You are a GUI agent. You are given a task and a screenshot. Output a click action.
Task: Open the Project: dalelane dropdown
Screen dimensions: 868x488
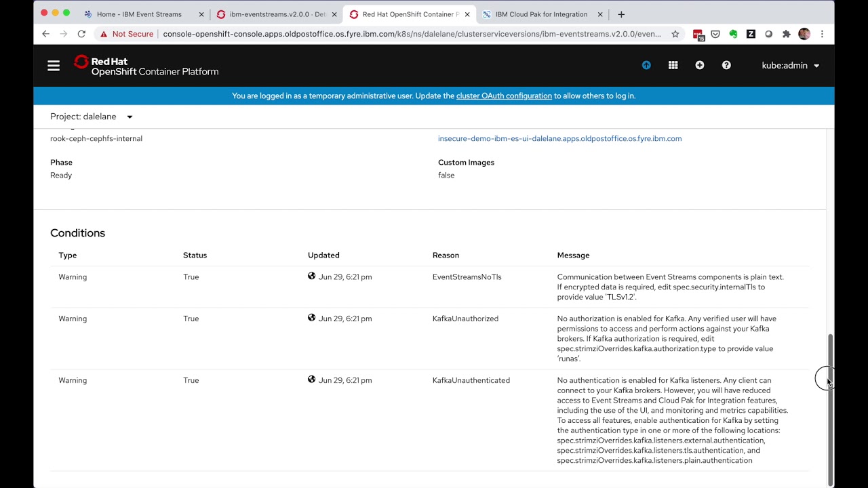[92, 117]
